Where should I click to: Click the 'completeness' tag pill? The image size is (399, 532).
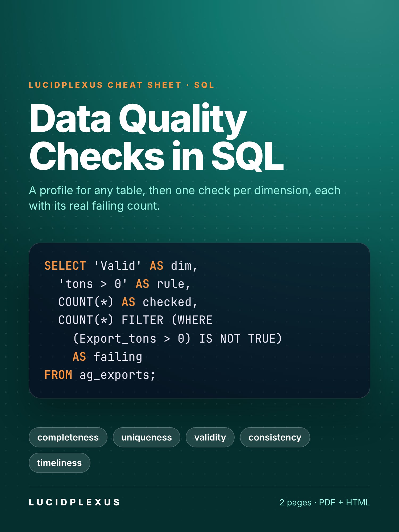68,437
